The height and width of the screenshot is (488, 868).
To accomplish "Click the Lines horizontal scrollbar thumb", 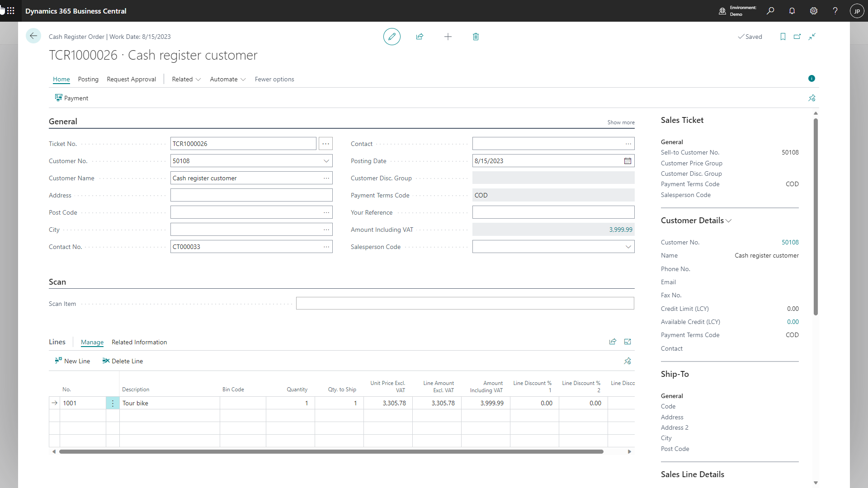I will tap(331, 451).
